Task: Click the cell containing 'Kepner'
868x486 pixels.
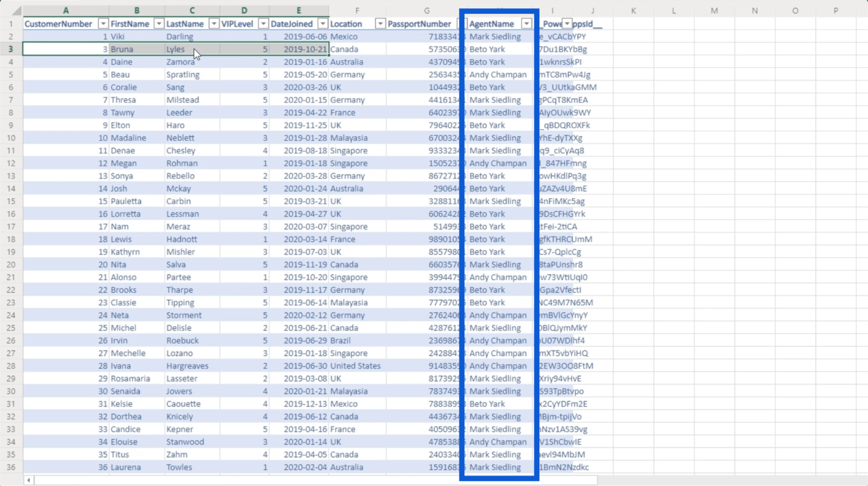Action: tap(192, 429)
